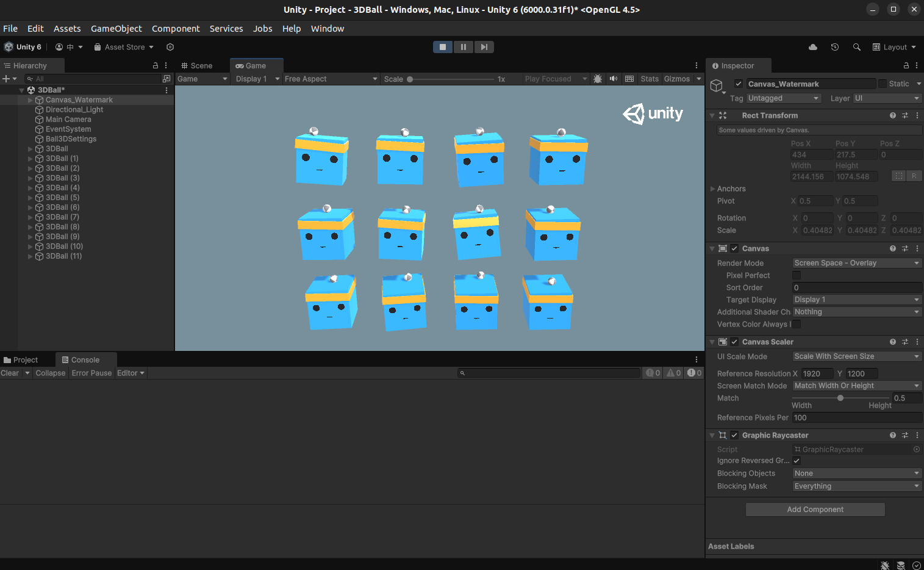The height and width of the screenshot is (570, 924).
Task: Click the Console search field
Action: [x=549, y=372]
